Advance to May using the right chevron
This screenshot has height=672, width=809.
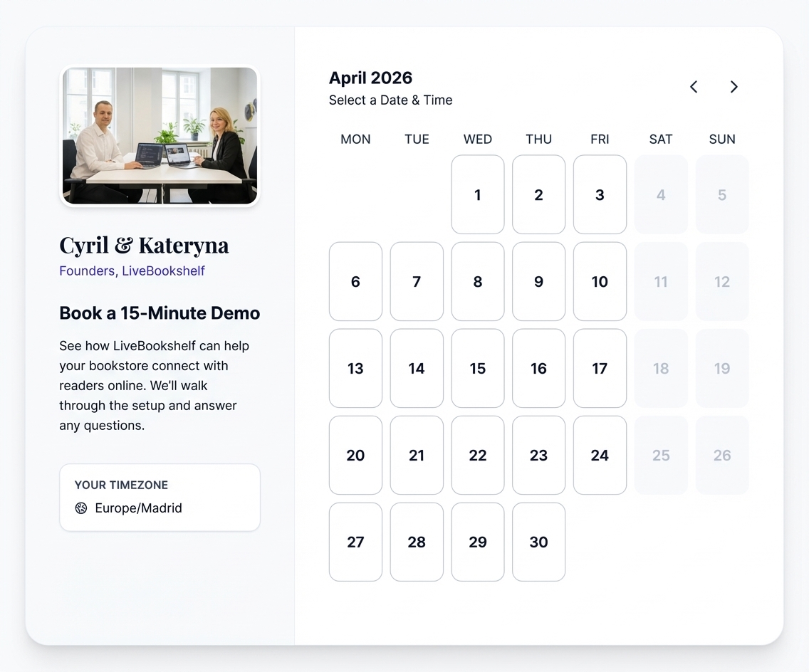tap(734, 86)
